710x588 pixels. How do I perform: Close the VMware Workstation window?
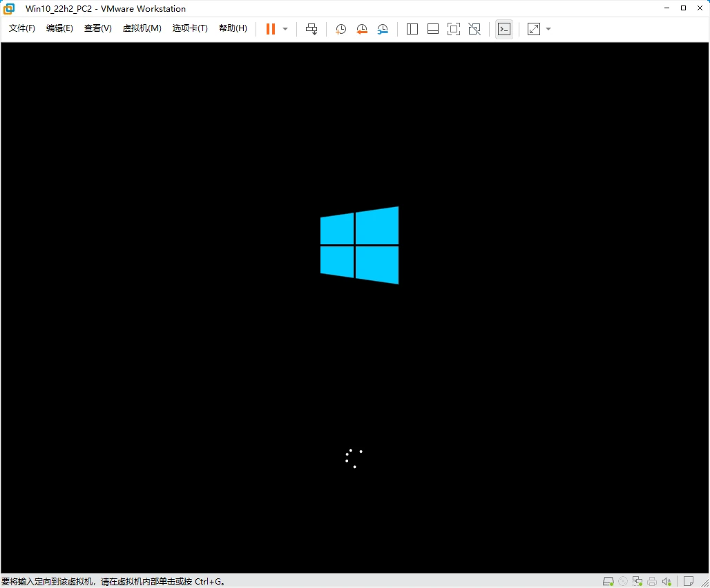[x=700, y=8]
